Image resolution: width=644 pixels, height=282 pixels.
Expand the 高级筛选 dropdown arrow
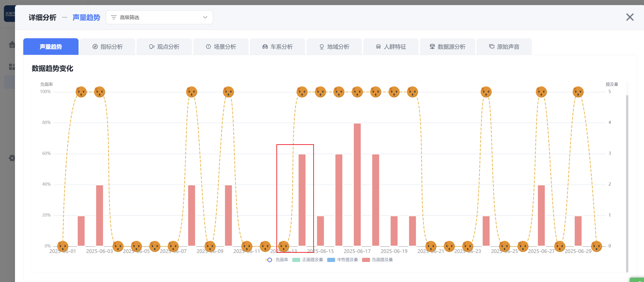(205, 17)
